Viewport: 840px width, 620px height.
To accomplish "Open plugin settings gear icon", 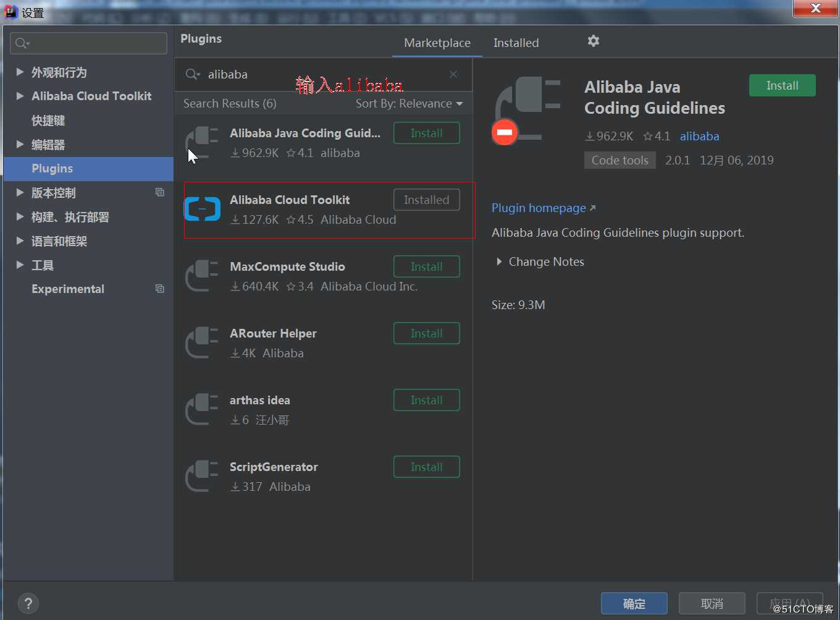I will pos(594,41).
